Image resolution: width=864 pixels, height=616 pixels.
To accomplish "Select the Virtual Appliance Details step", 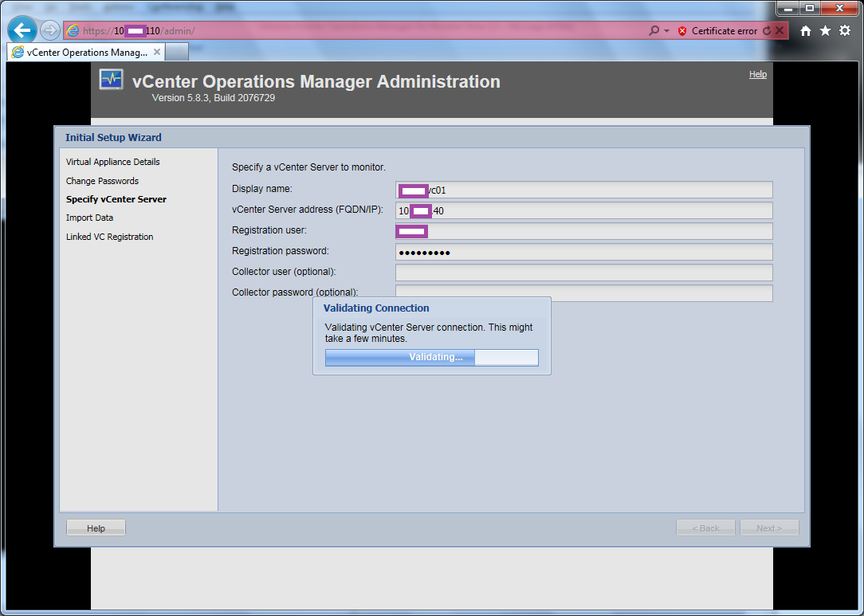I will click(x=113, y=162).
